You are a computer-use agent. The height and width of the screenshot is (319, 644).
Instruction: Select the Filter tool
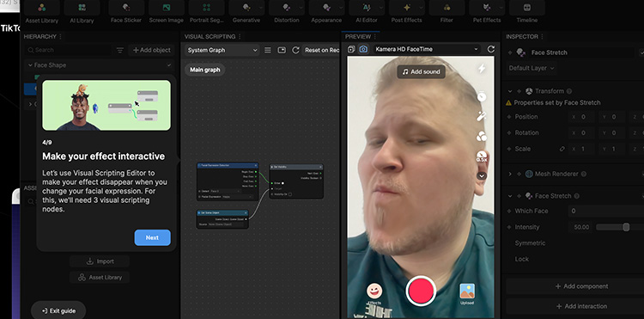pos(447,13)
